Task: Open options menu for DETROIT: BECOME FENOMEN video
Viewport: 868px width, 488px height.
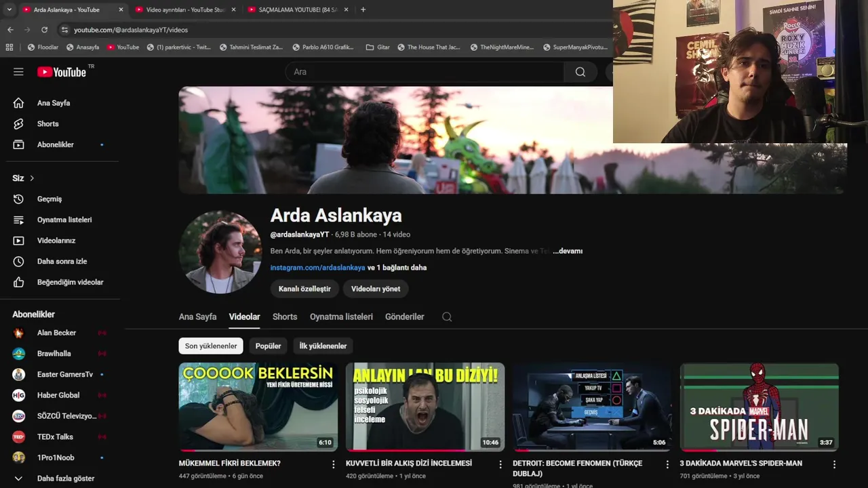Action: click(667, 464)
